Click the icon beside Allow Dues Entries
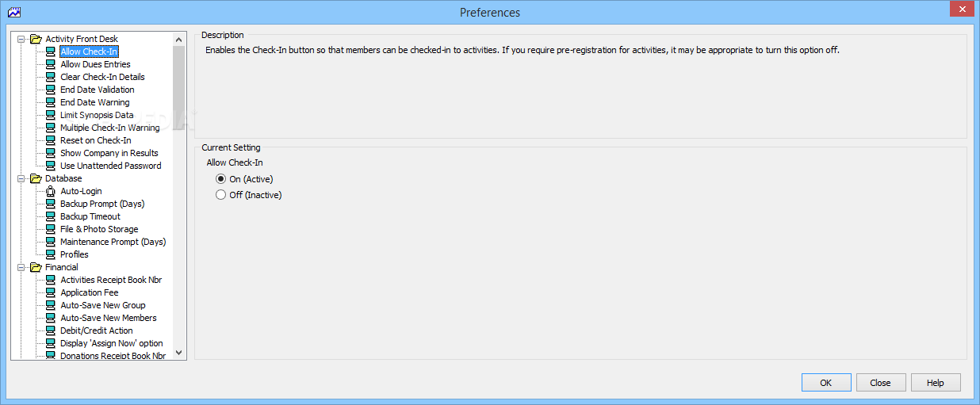 51,64
